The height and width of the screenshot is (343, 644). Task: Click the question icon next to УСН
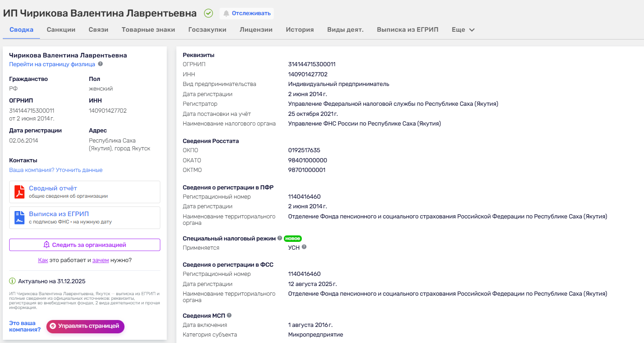point(304,247)
